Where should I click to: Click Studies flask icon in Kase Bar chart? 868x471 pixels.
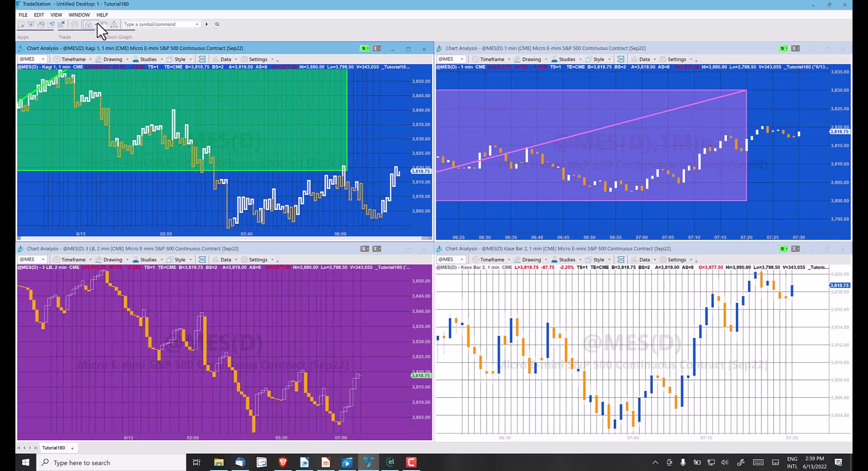click(554, 260)
